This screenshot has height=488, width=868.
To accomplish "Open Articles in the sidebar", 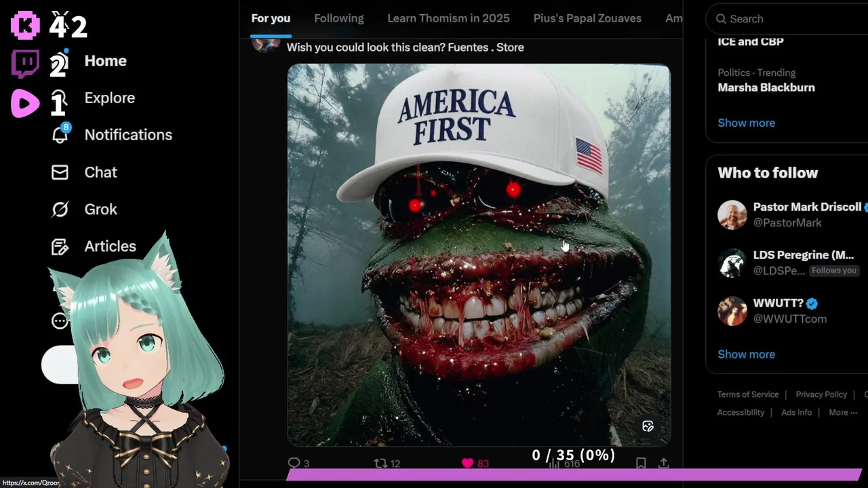I will pos(110,247).
